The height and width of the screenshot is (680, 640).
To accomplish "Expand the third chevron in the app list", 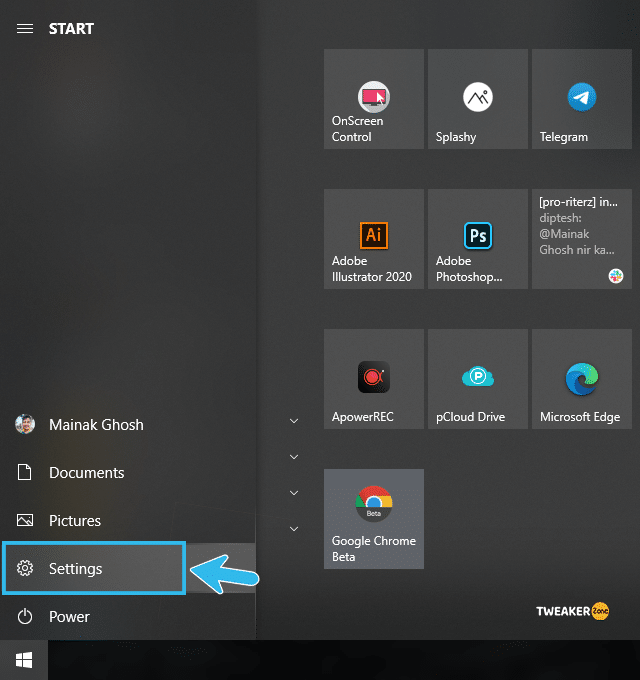I will (x=294, y=493).
